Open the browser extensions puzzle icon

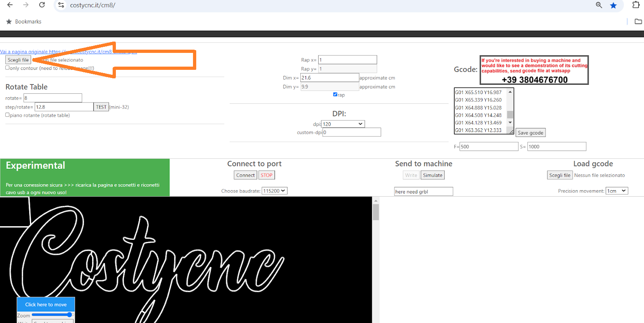click(x=636, y=5)
